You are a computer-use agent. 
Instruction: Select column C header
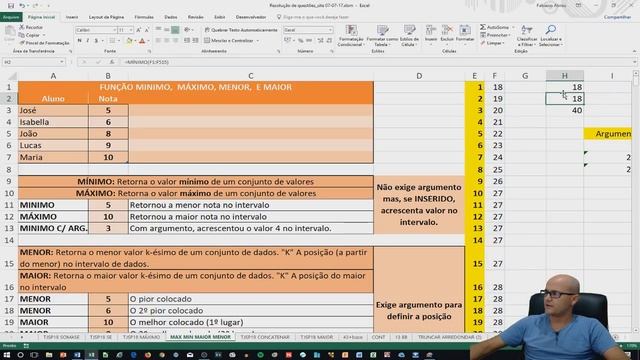tap(251, 76)
